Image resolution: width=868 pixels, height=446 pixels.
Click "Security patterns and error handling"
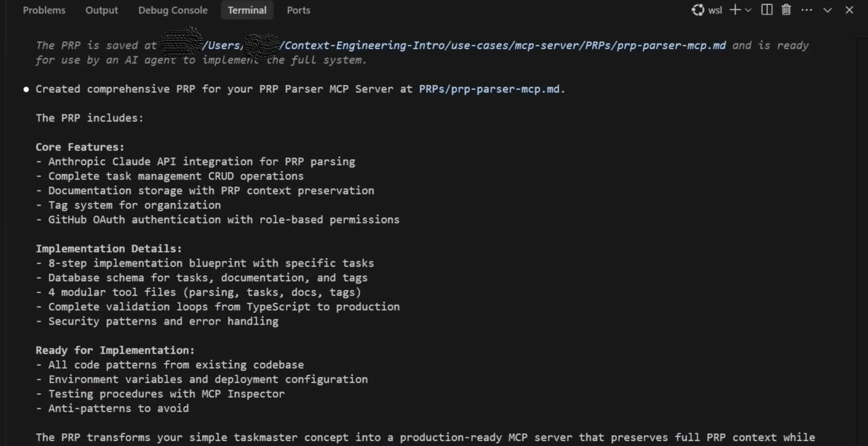point(163,321)
